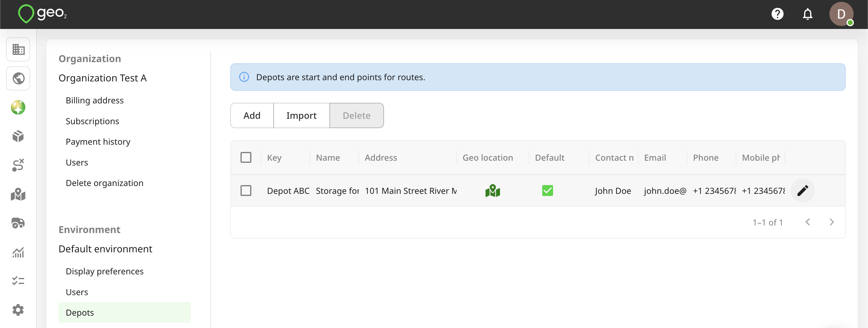Toggle the select-all checkbox in table header
Viewport: 868px width, 328px height.
point(246,157)
